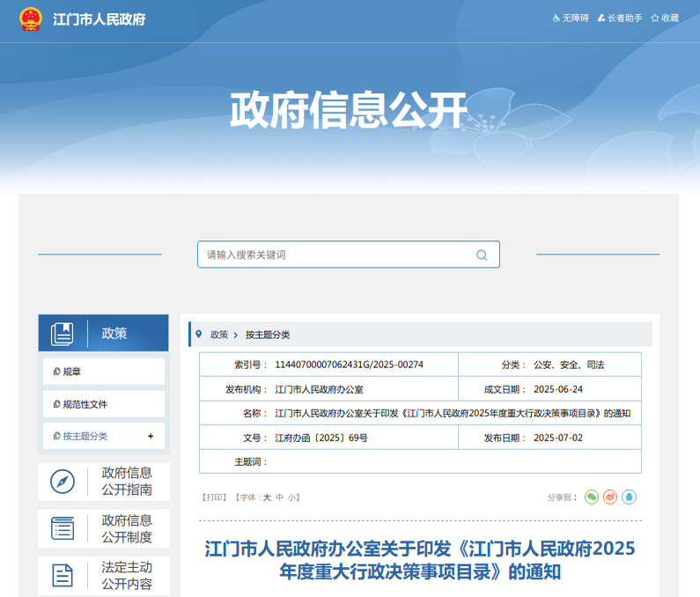The width and height of the screenshot is (700, 597).
Task: Click the list icon for 政府信息公开制度
Action: (63, 528)
